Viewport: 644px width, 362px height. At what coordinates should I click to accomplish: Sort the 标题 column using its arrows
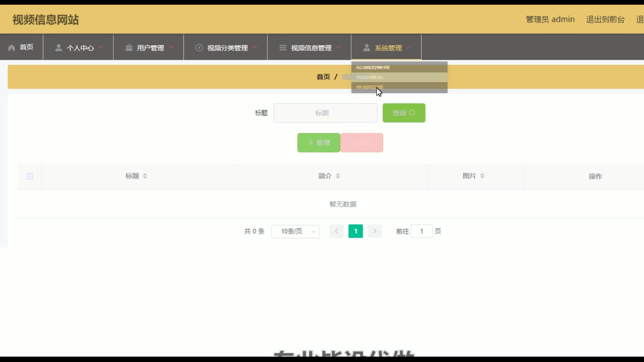[145, 176]
